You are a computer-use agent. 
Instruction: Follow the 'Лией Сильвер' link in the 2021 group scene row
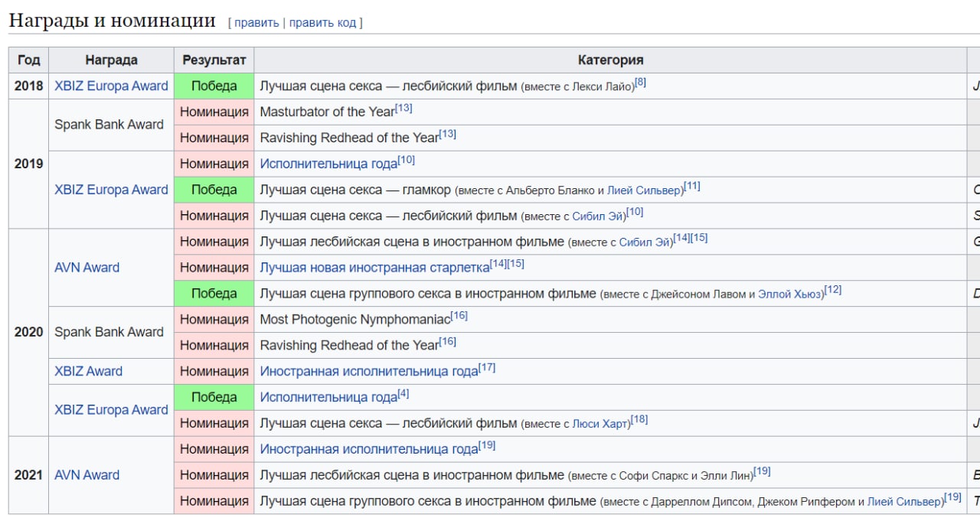click(905, 502)
